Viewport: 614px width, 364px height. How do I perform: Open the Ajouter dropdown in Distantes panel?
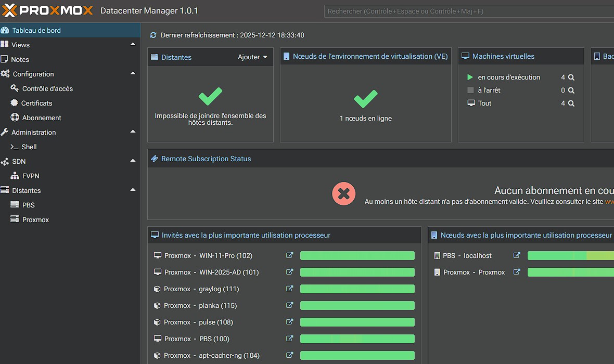[x=252, y=57]
